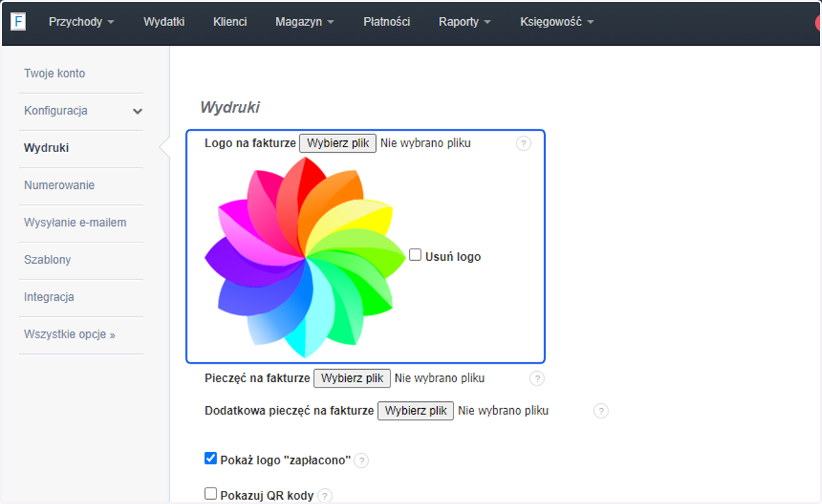The image size is (822, 504).
Task: Choose file for Pieczęć na fakturze
Action: (352, 378)
